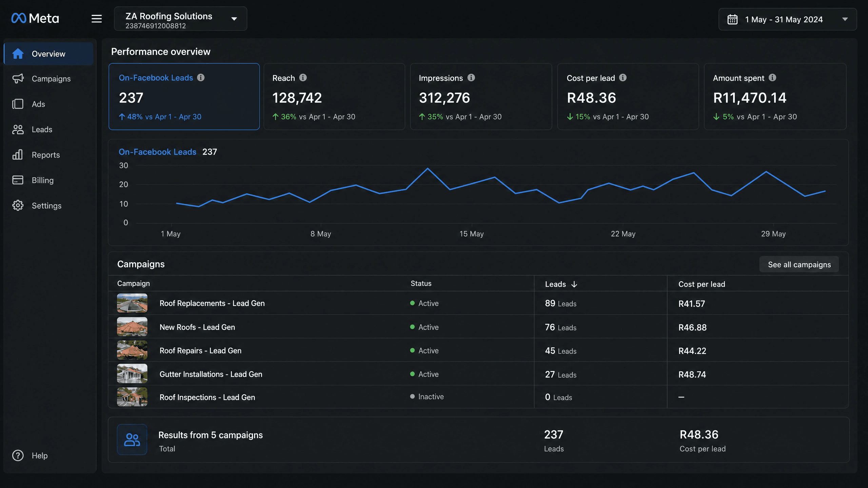
Task: Click the Campaign column header
Action: [133, 283]
